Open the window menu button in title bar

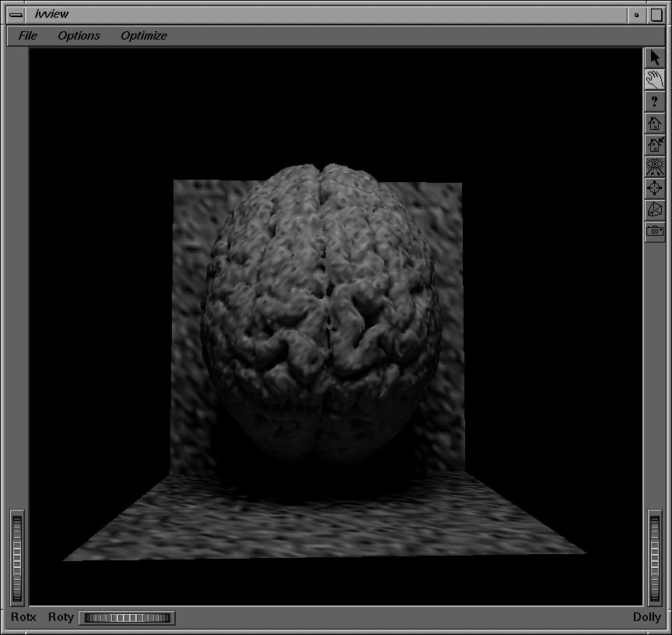point(16,15)
